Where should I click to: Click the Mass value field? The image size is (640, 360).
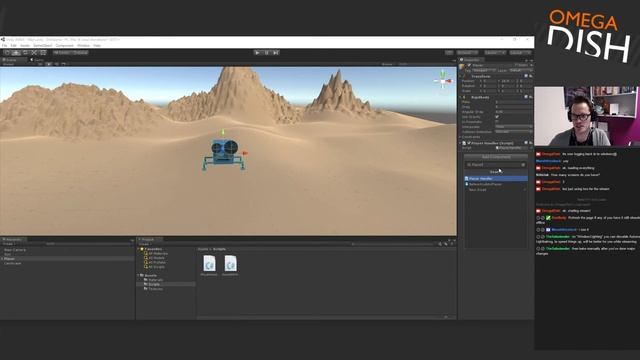point(514,102)
